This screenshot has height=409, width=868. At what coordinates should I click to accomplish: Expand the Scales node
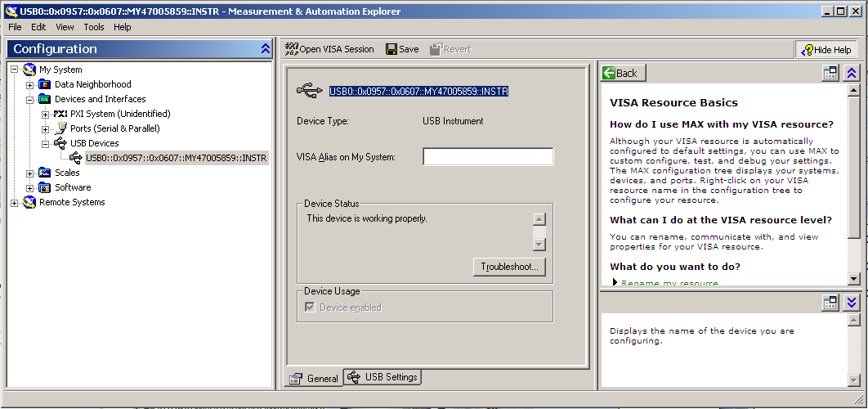coord(30,173)
